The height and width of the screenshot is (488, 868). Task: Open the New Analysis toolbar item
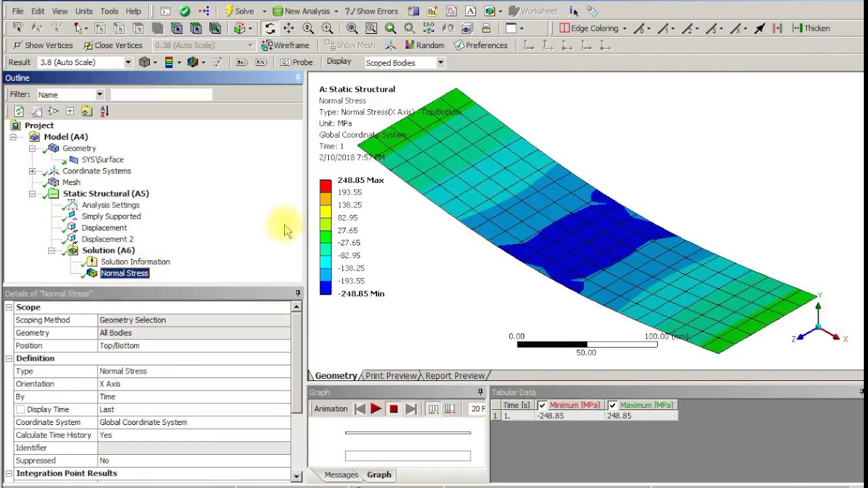click(x=305, y=11)
